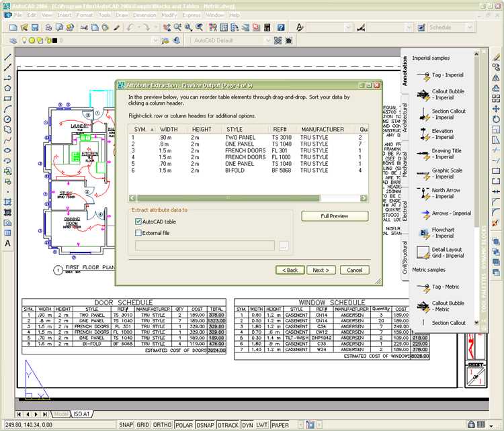This screenshot has height=431, width=504.
Task: Select the Ellipse tool in Draw toolbar
Action: point(7,150)
